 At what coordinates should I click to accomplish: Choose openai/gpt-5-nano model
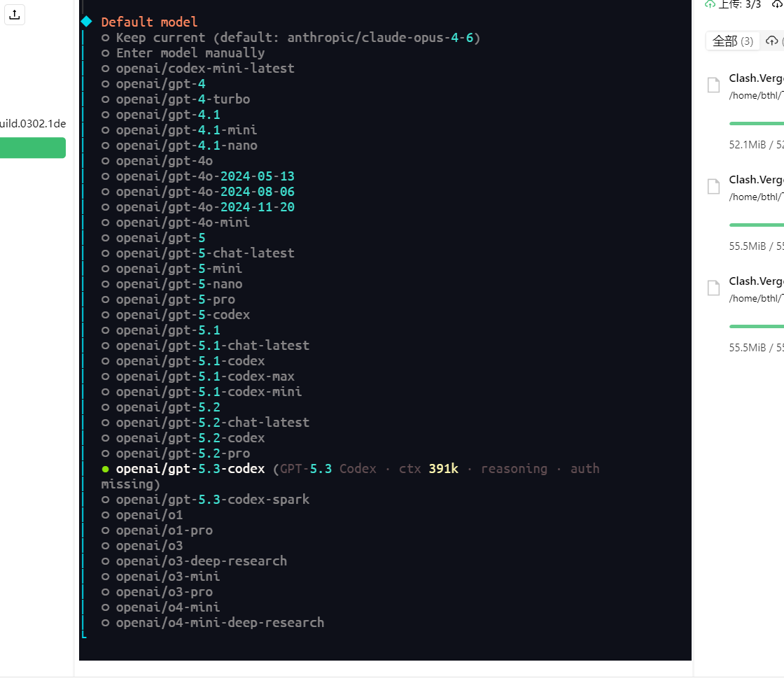[x=172, y=284]
